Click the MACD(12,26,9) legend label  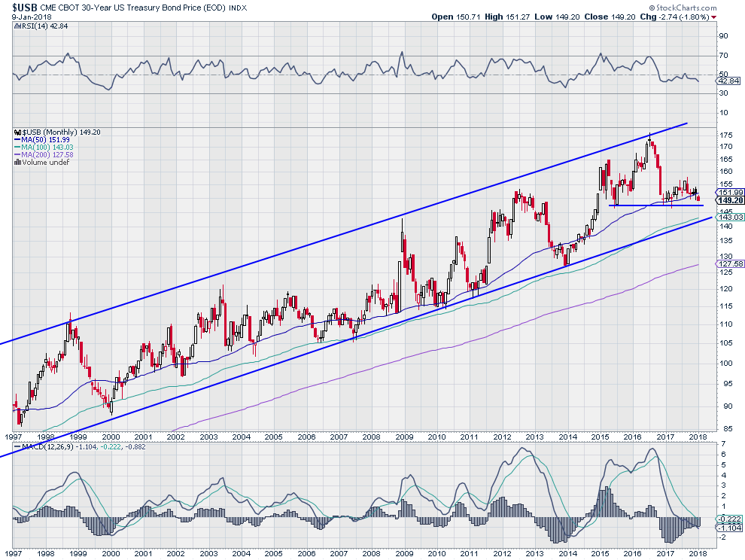pyautogui.click(x=47, y=447)
